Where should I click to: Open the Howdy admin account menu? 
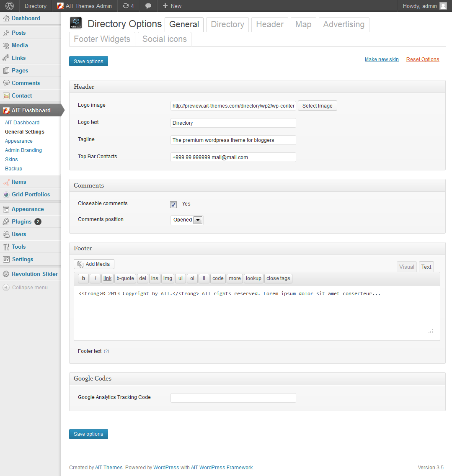pos(424,6)
